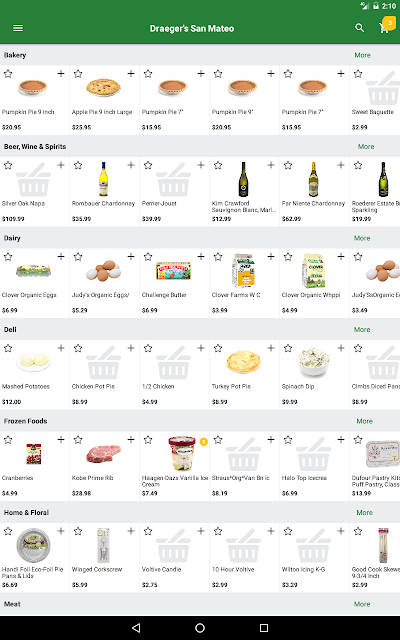Add Winged Corkscrew with plus icon
The image size is (400, 640).
click(x=131, y=531)
